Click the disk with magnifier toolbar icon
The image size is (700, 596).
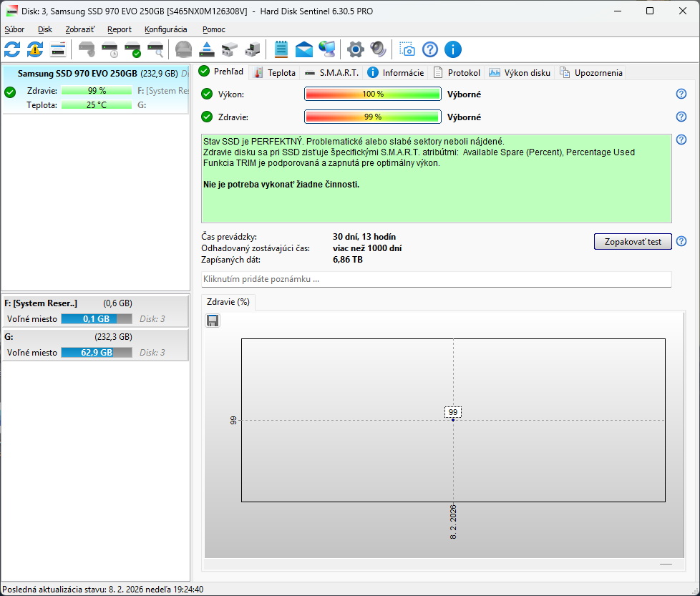156,49
